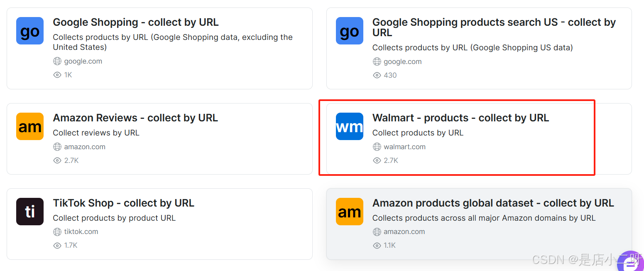Image resolution: width=644 pixels, height=271 pixels.
Task: Open 'TikTok Shop - collect by URL' title
Action: click(x=123, y=203)
